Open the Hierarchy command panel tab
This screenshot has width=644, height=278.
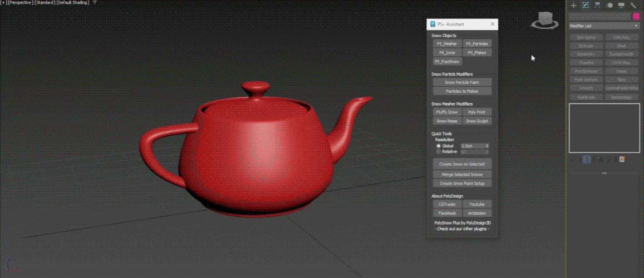click(x=597, y=6)
